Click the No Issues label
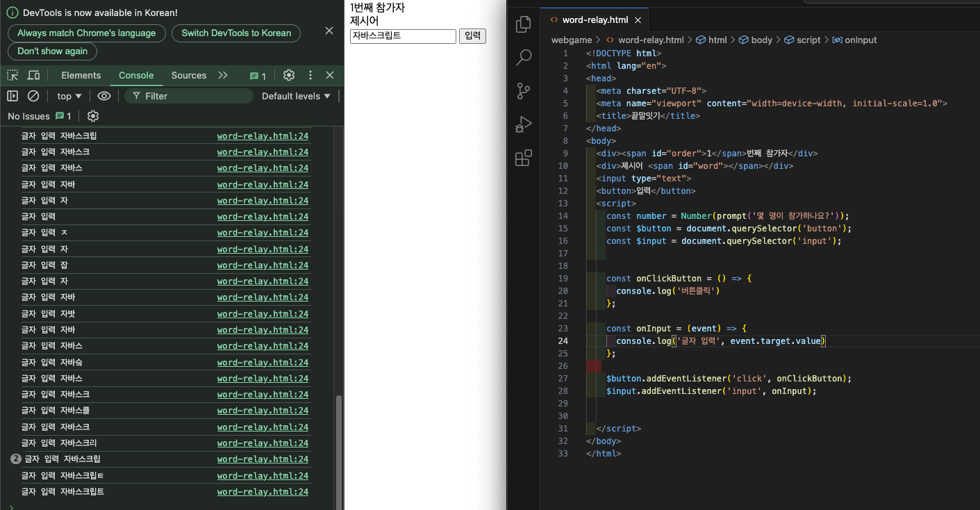Image resolution: width=980 pixels, height=510 pixels. pos(28,116)
